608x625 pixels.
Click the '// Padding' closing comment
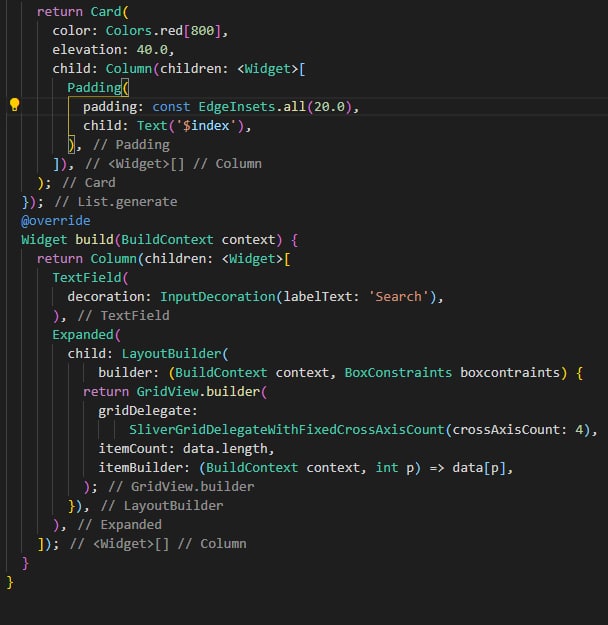tap(131, 145)
